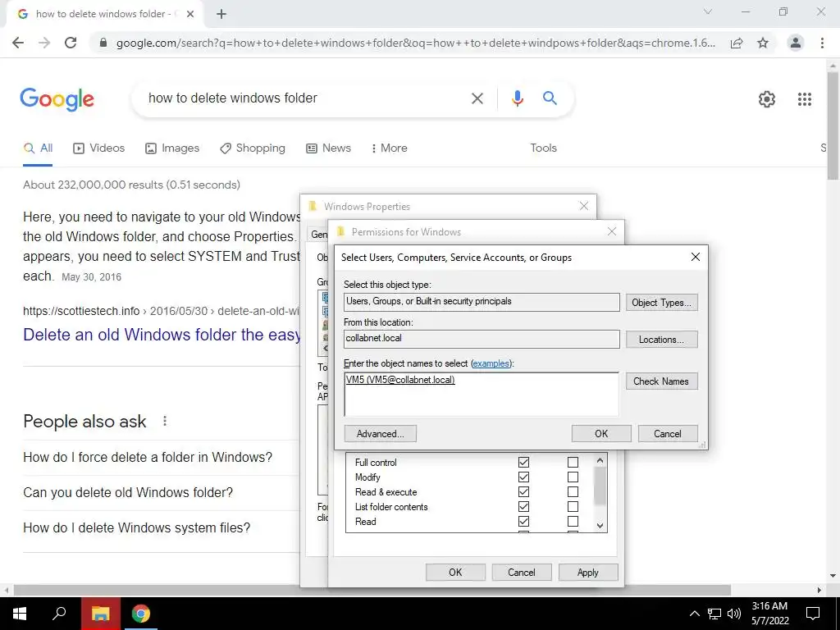Open Chrome three-dot menu
840x630 pixels.
coord(822,43)
